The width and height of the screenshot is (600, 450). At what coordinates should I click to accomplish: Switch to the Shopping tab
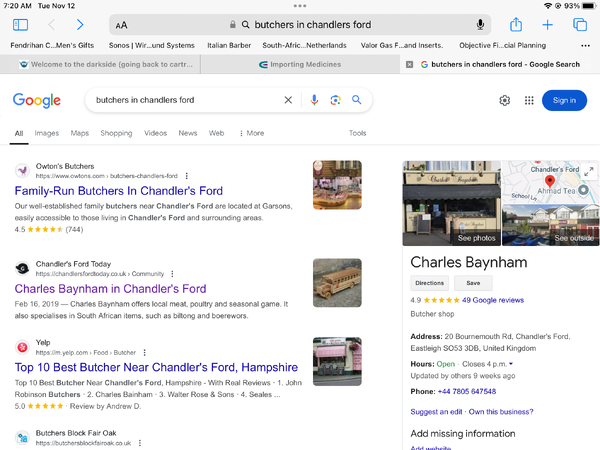click(x=116, y=133)
